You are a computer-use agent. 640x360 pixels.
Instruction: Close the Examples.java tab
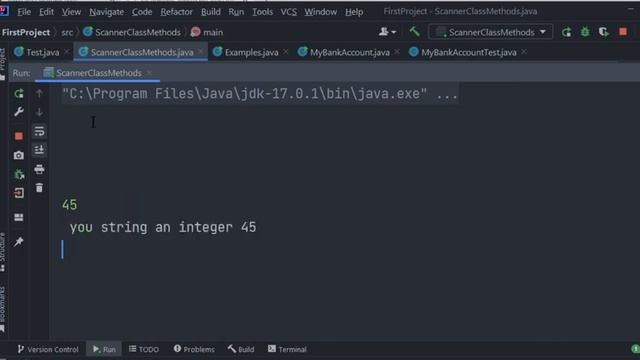point(286,51)
